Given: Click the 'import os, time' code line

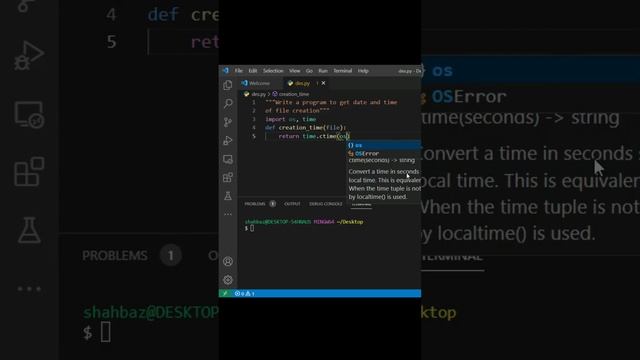Looking at the screenshot, I should tap(291, 119).
